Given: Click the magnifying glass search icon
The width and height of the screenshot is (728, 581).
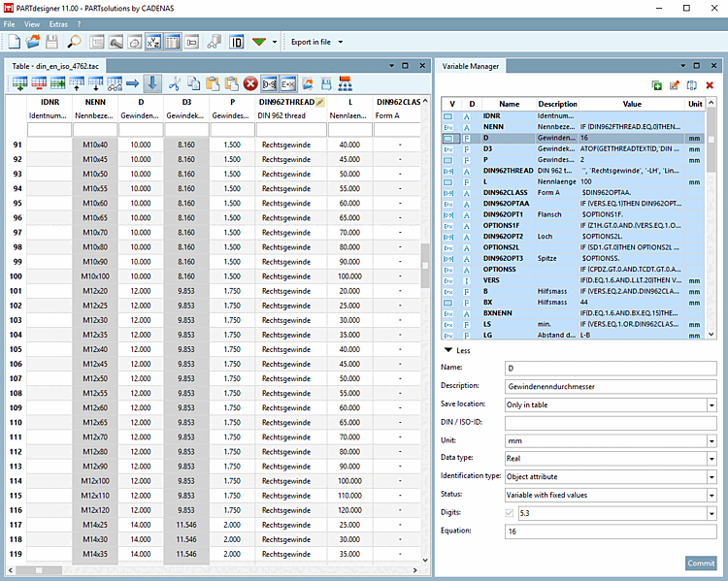Looking at the screenshot, I should (74, 42).
